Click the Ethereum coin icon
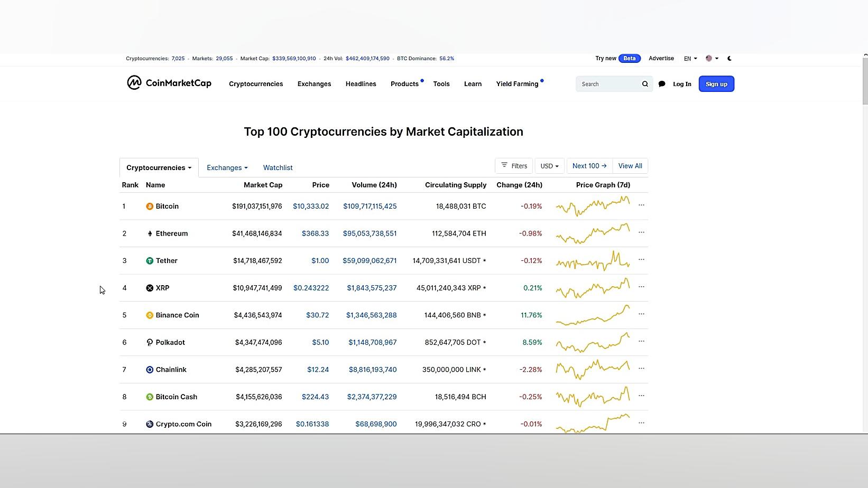The height and width of the screenshot is (488, 868). 150,233
